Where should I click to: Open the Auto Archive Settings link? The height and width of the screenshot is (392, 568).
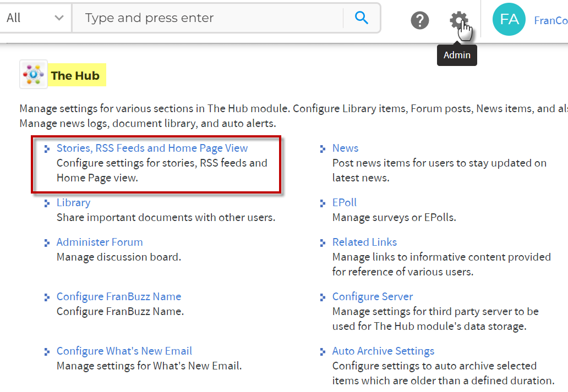tap(383, 351)
